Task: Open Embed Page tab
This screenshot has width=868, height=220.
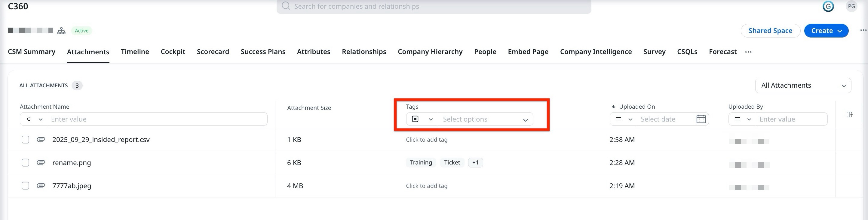Action: (528, 52)
